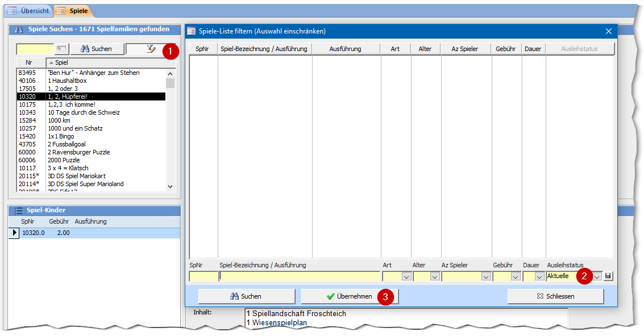Select game 1 Haushaltbox
This screenshot has width=644, height=336.
(x=68, y=81)
